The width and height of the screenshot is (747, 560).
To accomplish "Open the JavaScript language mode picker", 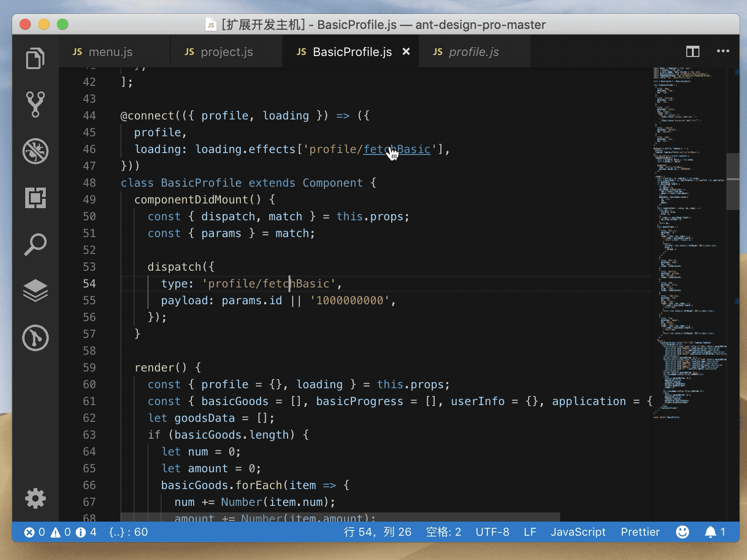I will point(578,532).
